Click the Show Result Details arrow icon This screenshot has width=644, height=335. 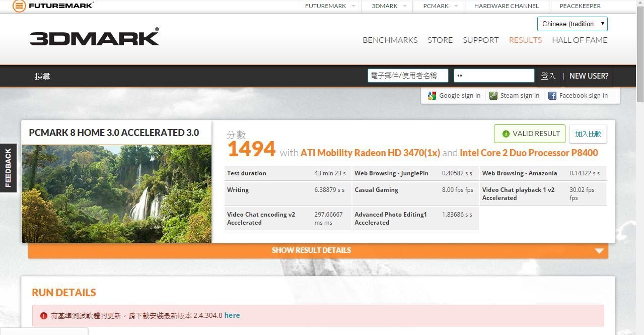point(599,251)
